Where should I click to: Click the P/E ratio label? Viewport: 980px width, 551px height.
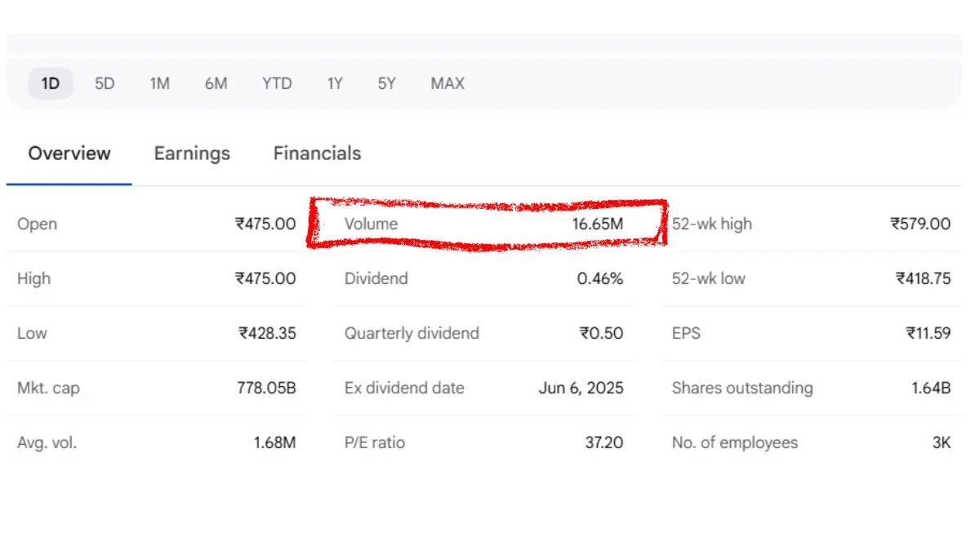click(375, 442)
